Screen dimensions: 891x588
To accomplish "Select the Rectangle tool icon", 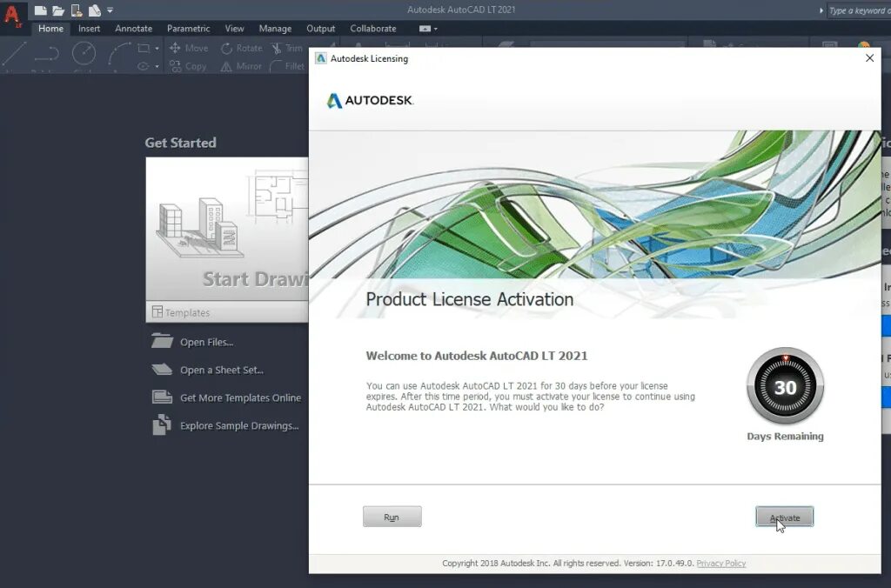I will tap(144, 49).
